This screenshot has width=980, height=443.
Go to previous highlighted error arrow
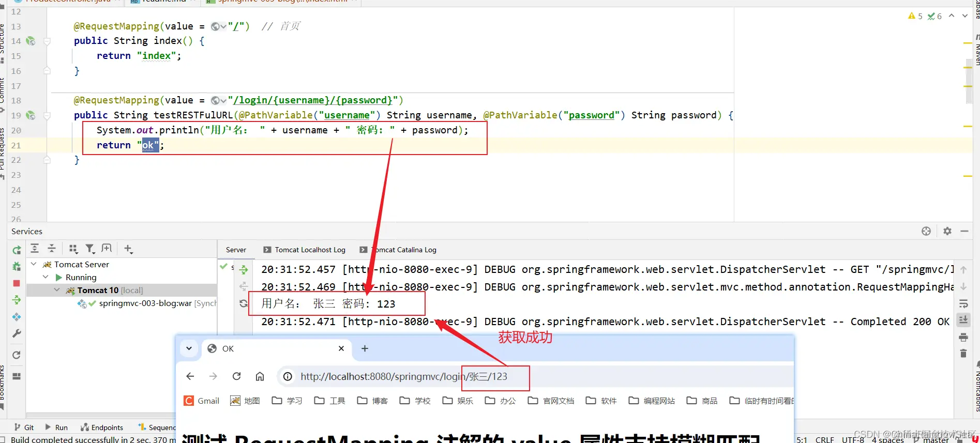point(952,16)
